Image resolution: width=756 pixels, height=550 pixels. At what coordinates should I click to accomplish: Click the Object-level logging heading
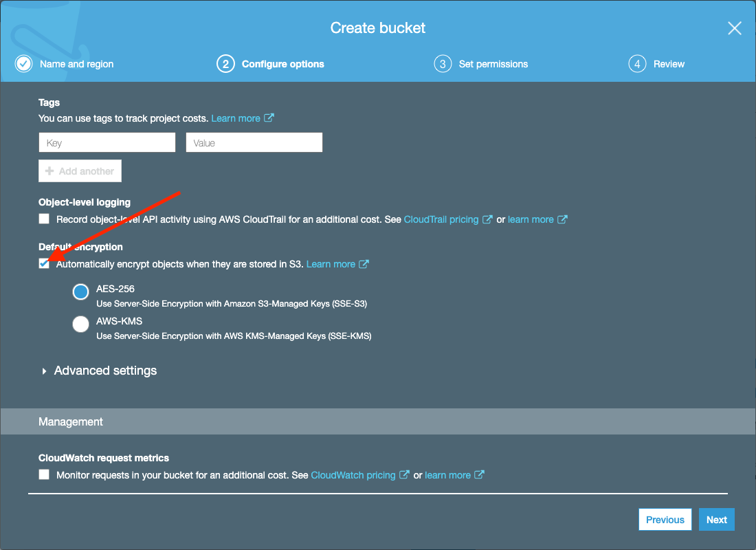[85, 202]
